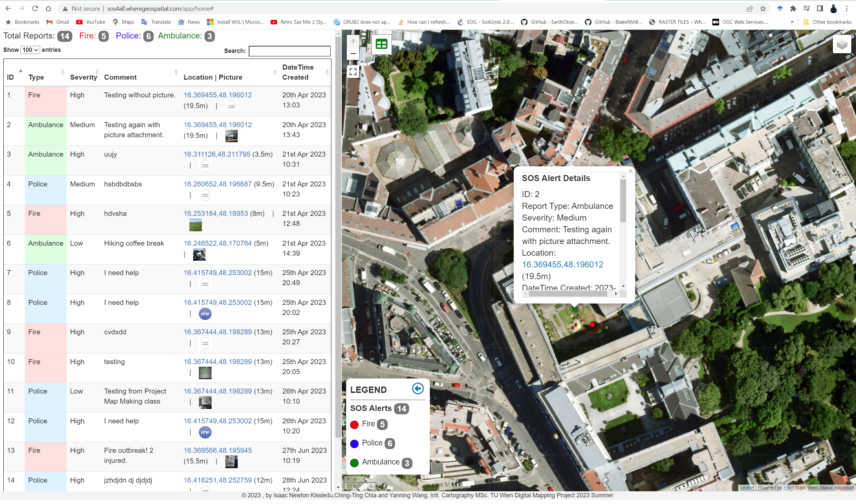The width and height of the screenshot is (856, 504).
Task: Click the red Fire marker on map
Action: (592, 325)
